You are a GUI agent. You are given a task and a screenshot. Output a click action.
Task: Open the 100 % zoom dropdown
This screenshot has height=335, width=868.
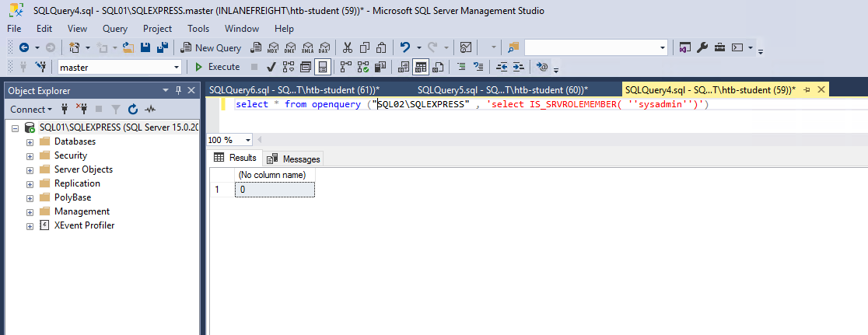(x=248, y=140)
